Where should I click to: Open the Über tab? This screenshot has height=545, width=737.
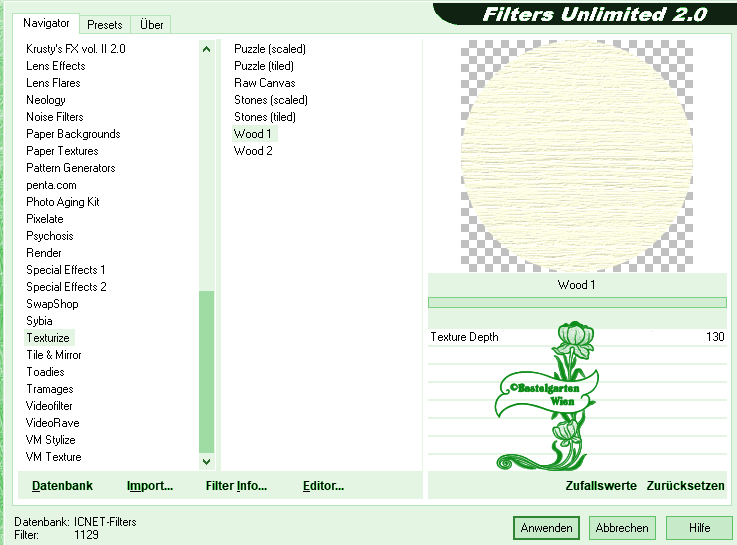pyautogui.click(x=151, y=24)
